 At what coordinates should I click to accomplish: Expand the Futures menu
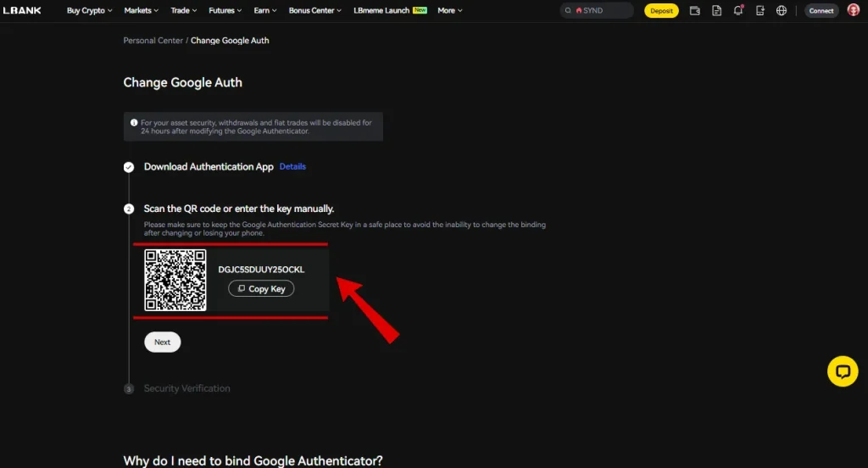225,10
